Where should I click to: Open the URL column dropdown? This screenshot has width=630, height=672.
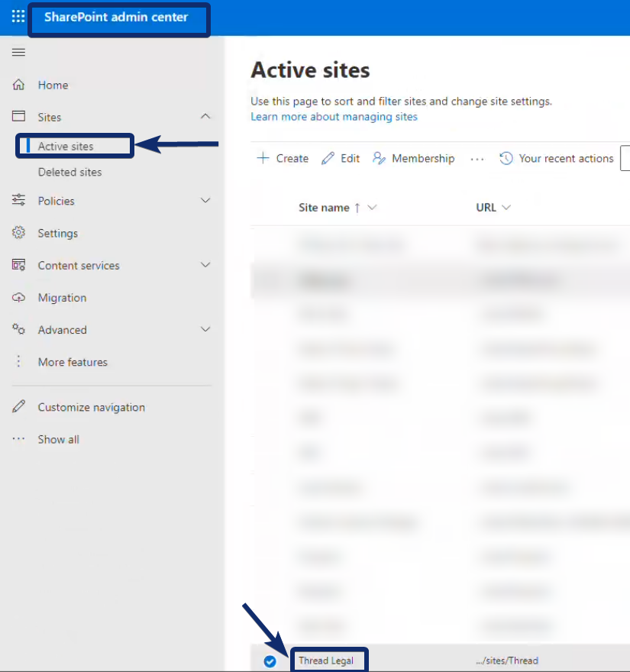pyautogui.click(x=506, y=208)
